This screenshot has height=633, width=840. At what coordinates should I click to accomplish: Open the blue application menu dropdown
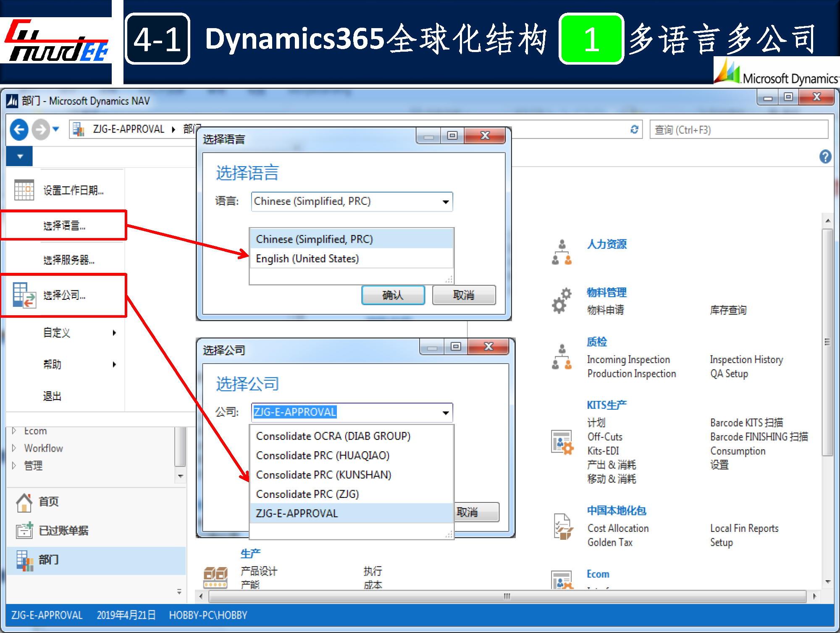(20, 157)
